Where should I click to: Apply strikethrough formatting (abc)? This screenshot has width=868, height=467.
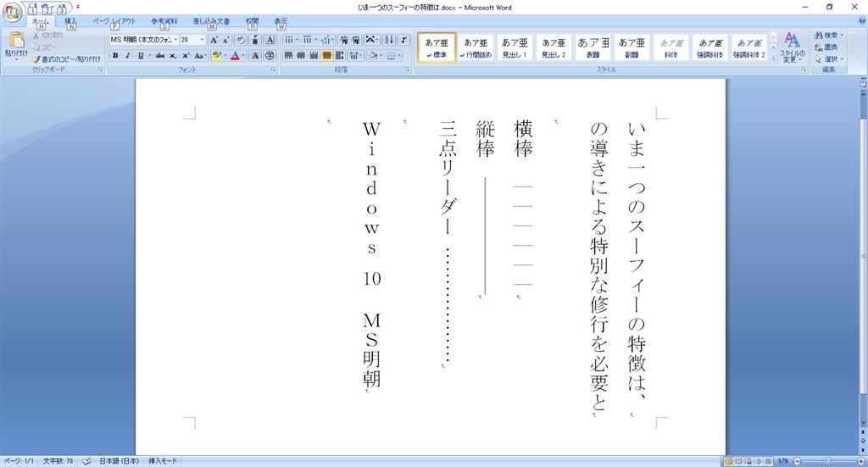tap(160, 55)
